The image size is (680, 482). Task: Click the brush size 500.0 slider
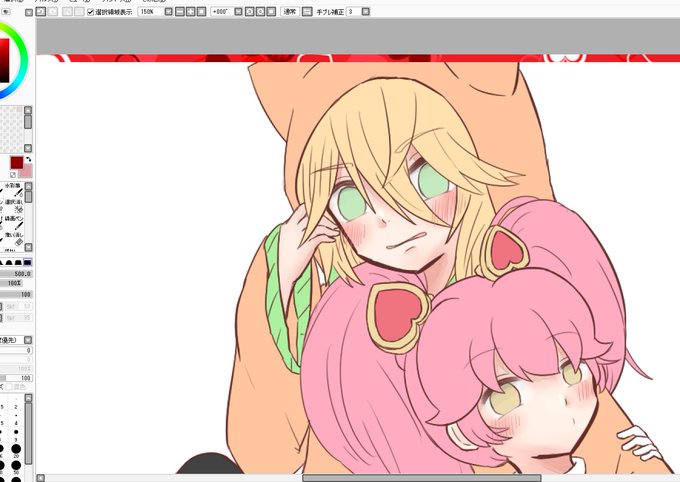point(16,274)
